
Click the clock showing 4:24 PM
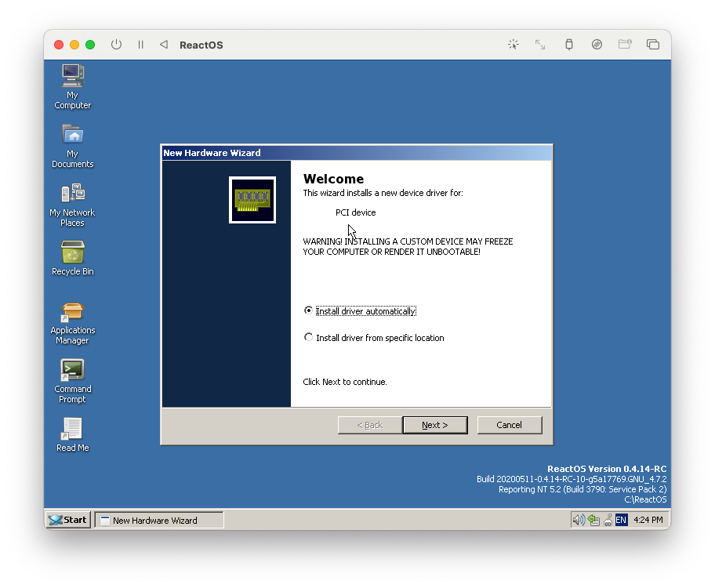pyautogui.click(x=647, y=520)
